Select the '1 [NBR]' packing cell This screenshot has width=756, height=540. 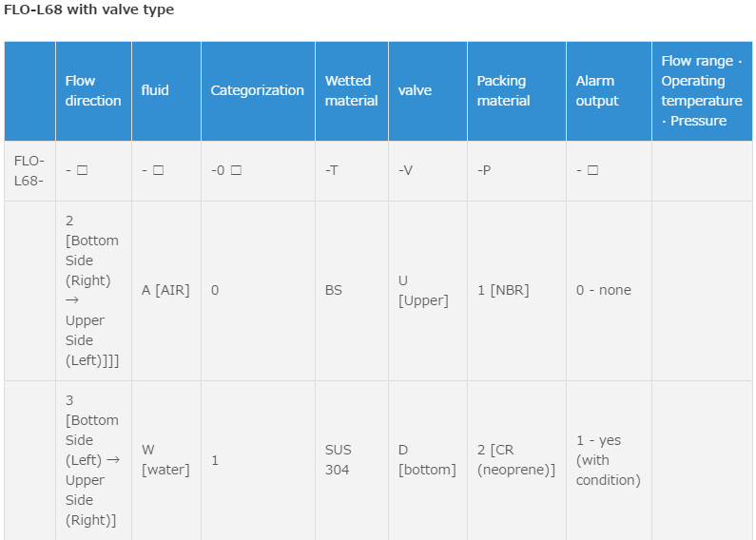pyautogui.click(x=503, y=290)
